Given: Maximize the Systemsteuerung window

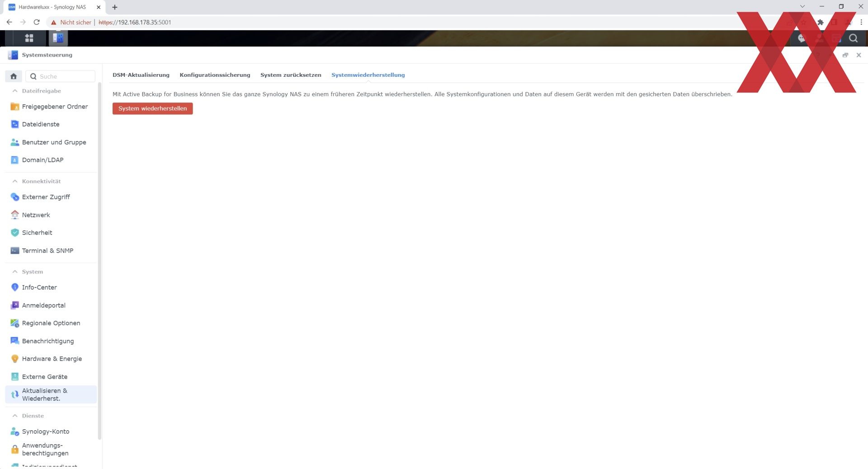Looking at the screenshot, I should pyautogui.click(x=845, y=55).
